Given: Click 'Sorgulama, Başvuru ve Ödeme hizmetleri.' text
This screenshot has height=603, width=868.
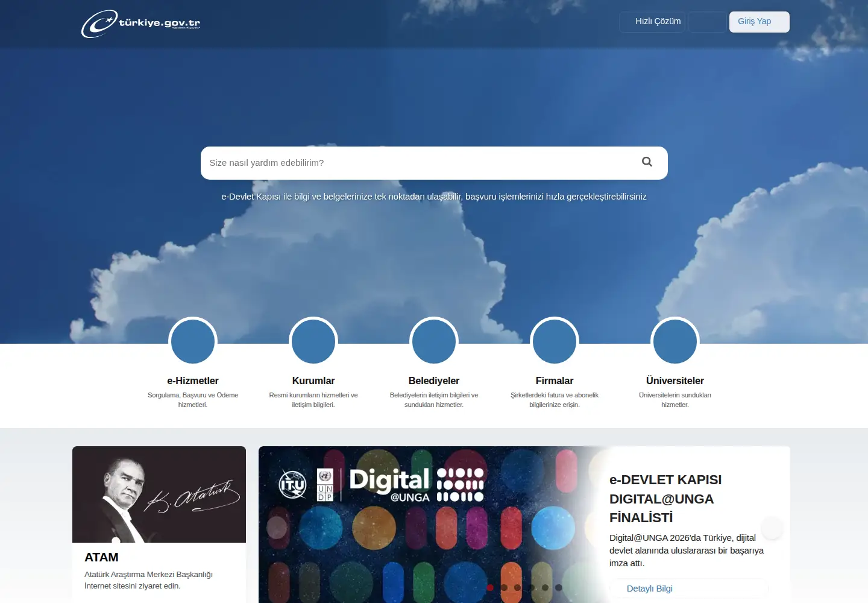Looking at the screenshot, I should (x=193, y=400).
